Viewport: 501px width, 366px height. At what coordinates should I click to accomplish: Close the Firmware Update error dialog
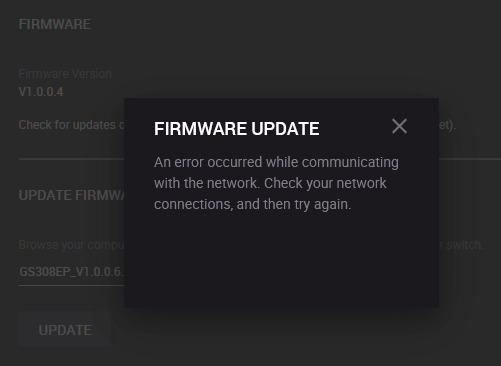pyautogui.click(x=399, y=126)
